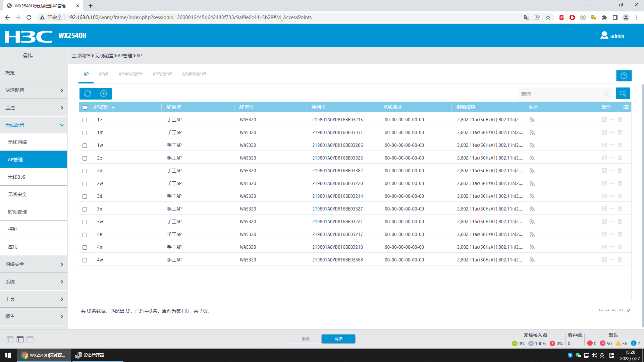The image size is (644, 362).
Task: Click the add AP plus icon
Action: [x=104, y=94]
